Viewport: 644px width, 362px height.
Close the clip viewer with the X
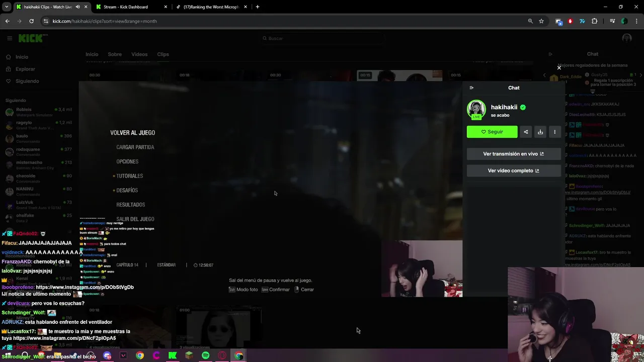(x=559, y=67)
